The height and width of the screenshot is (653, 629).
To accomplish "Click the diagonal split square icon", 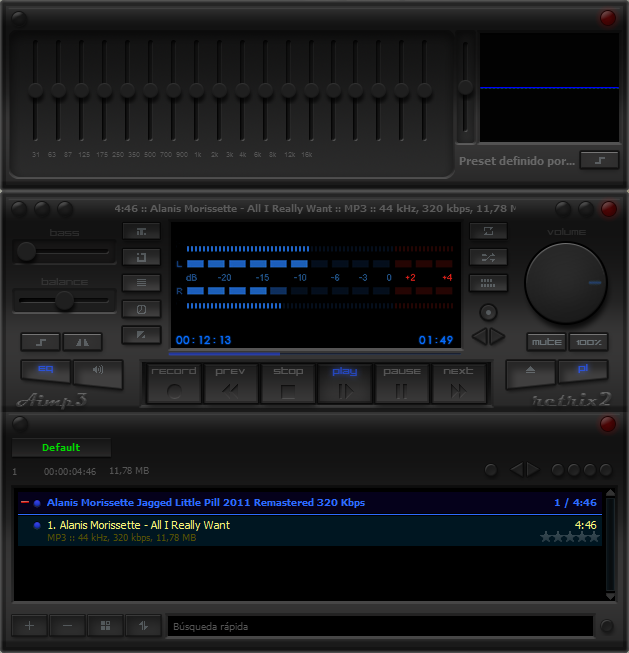I will [141, 335].
